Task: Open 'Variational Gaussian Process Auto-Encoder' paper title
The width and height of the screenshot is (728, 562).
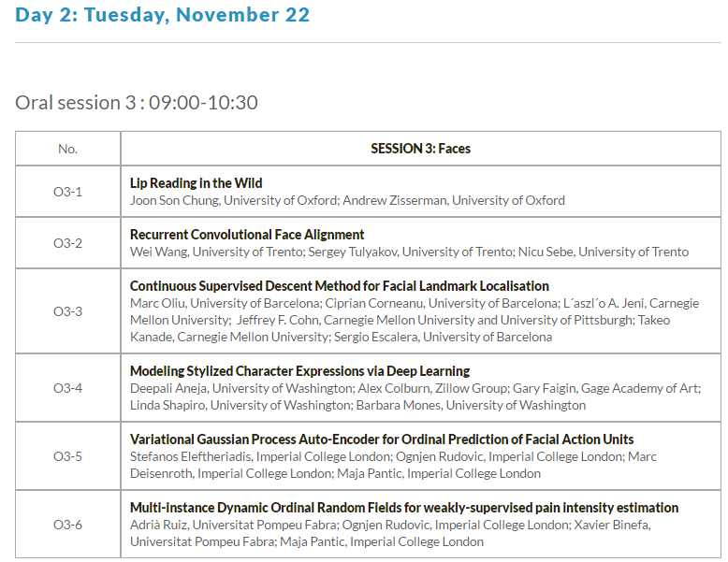Action: pyautogui.click(x=382, y=440)
